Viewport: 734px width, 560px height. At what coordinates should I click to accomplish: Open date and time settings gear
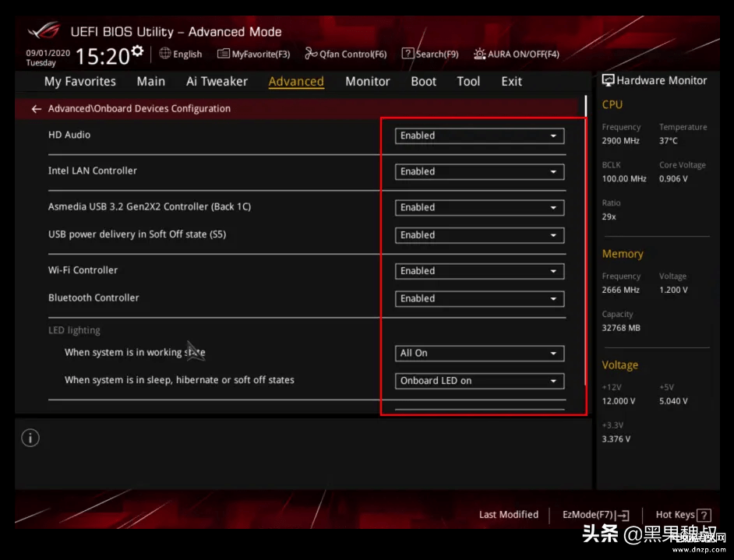(137, 51)
